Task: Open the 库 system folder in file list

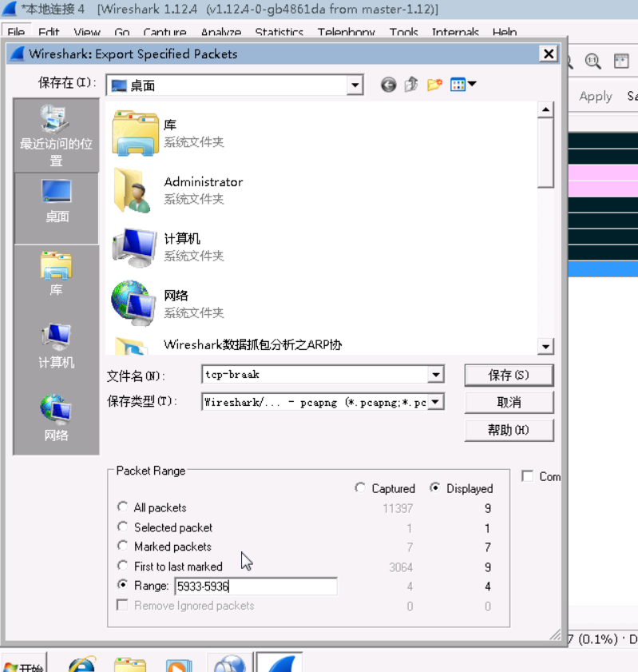Action: (x=168, y=133)
